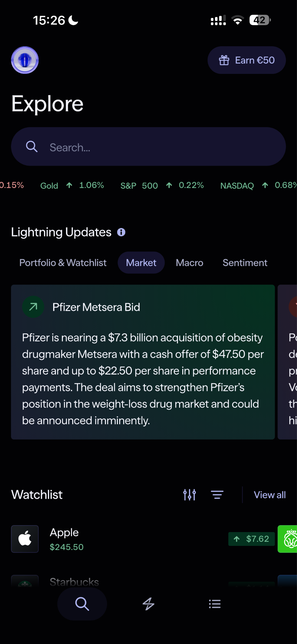
Task: Open the profile avatar at top left
Action: 25,60
